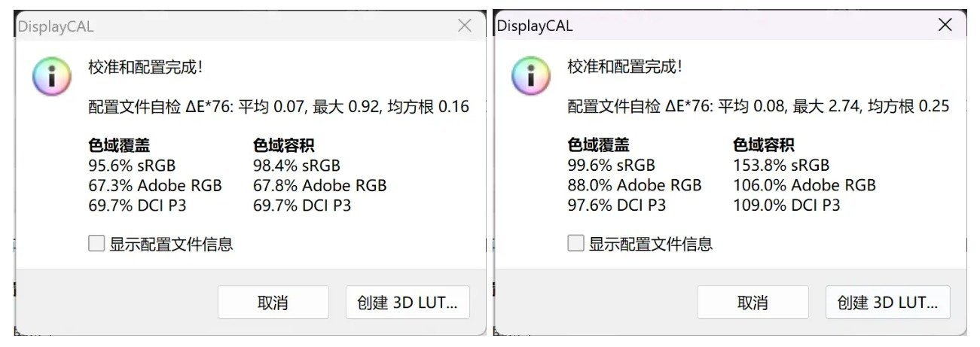This screenshot has width=980, height=347.
Task: Tick 显示配置文件信息 checkbox in the 99.6% sRGB dialog
Action: click(575, 244)
